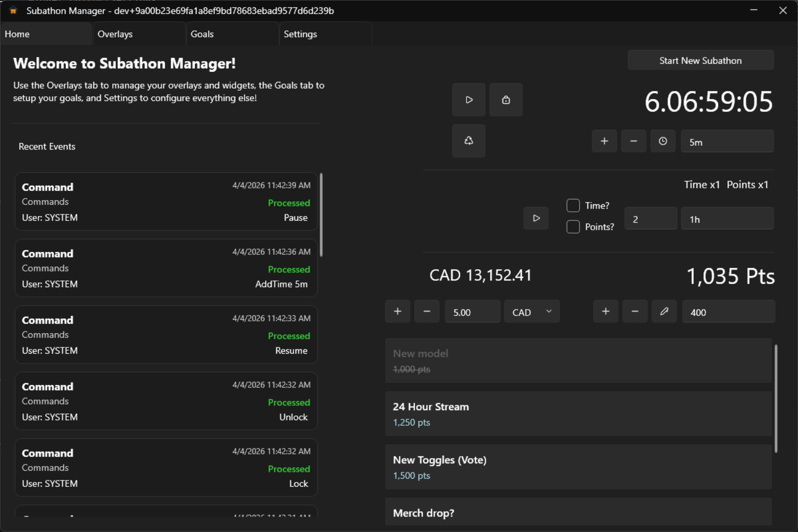Click minus button left of the 5m field

pyautogui.click(x=633, y=142)
